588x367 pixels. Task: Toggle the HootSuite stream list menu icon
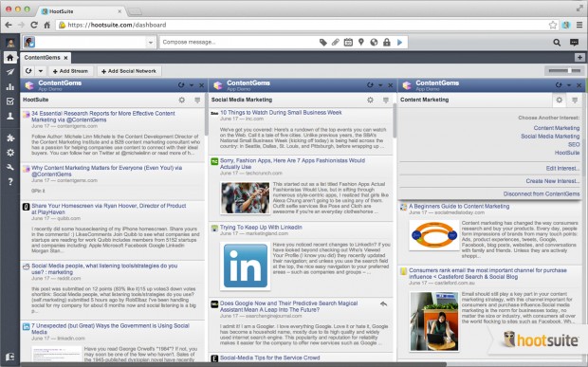[x=197, y=100]
